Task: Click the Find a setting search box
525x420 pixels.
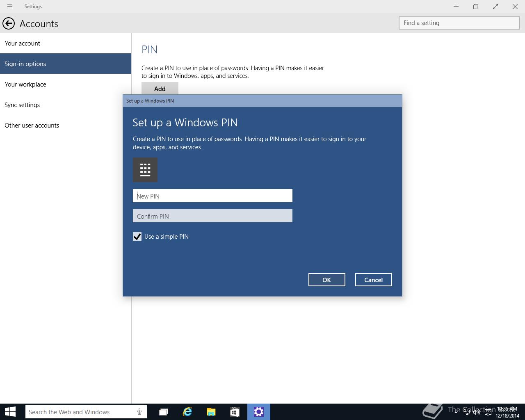Action: [459, 23]
